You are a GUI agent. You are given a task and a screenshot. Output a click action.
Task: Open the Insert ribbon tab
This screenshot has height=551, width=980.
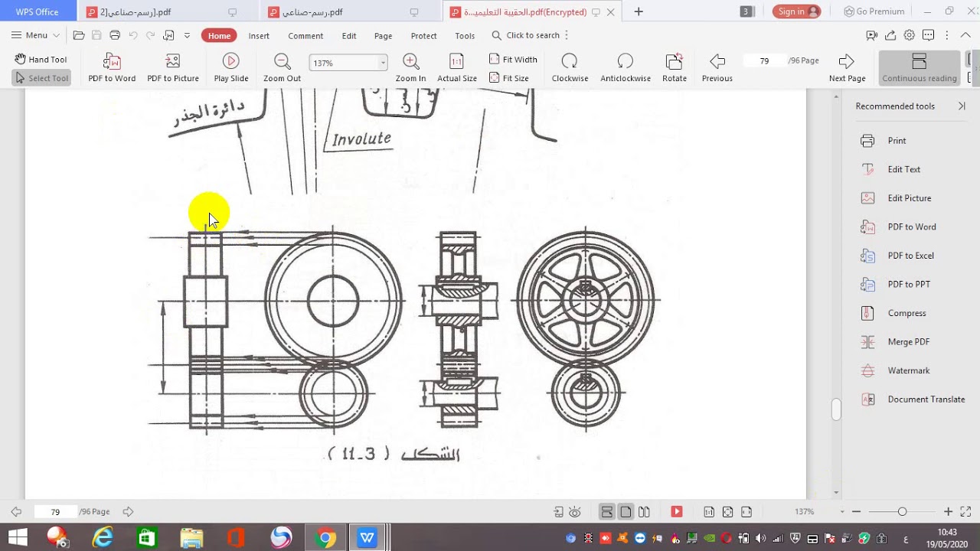[x=259, y=36]
